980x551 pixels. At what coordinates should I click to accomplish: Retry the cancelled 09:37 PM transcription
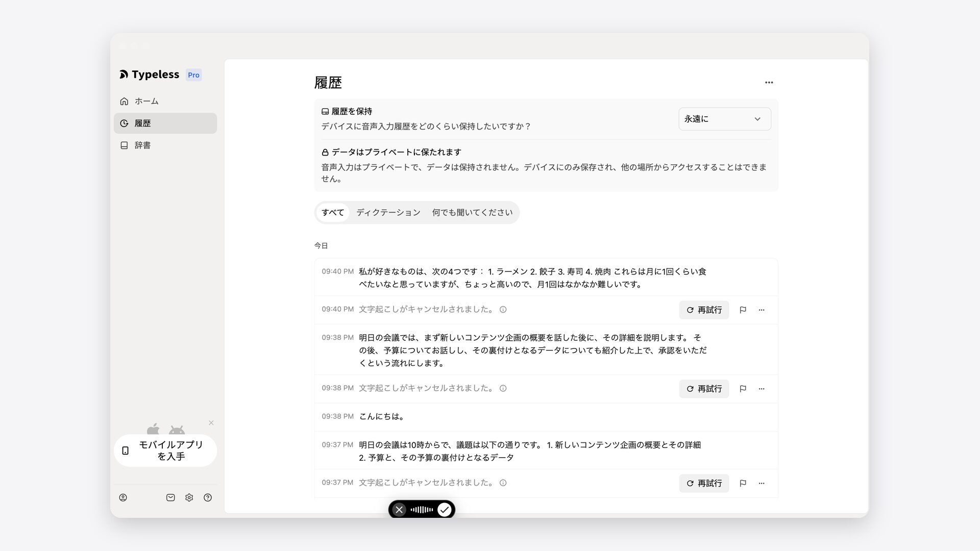click(704, 483)
